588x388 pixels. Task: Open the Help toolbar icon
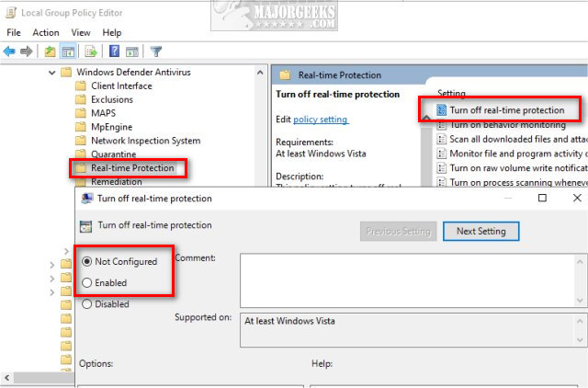[114, 51]
